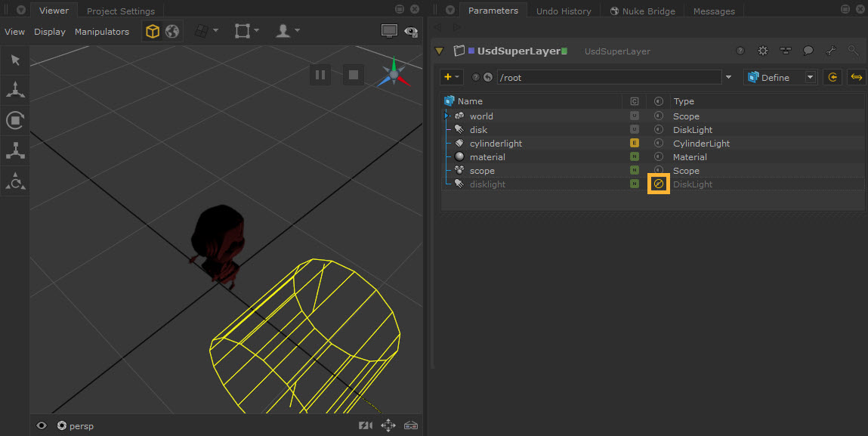Click the persp camera label

tap(81, 426)
